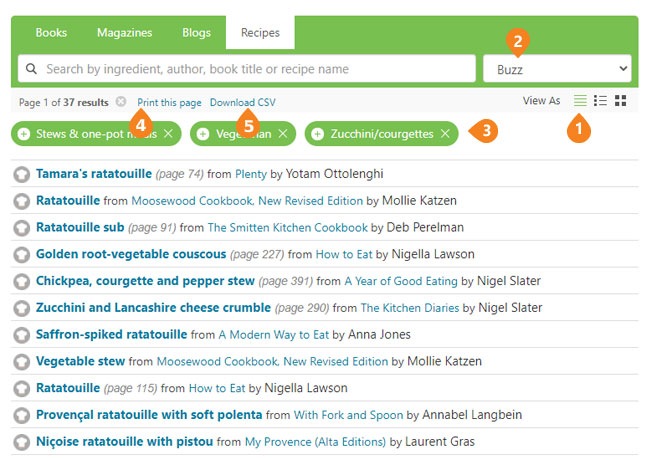Remove the Vegetarian filter
This screenshot has width=650, height=458.
(x=283, y=133)
